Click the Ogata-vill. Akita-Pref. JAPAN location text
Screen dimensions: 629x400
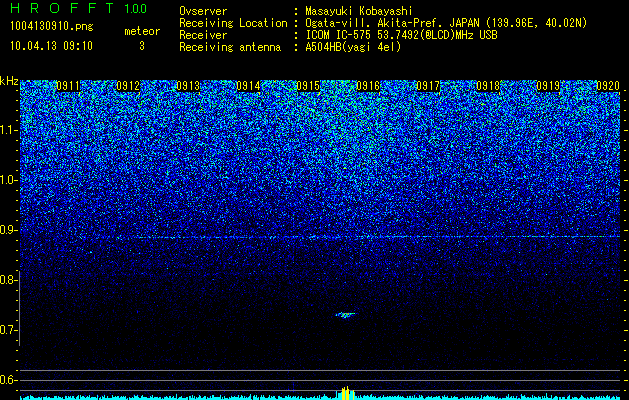tap(446, 23)
